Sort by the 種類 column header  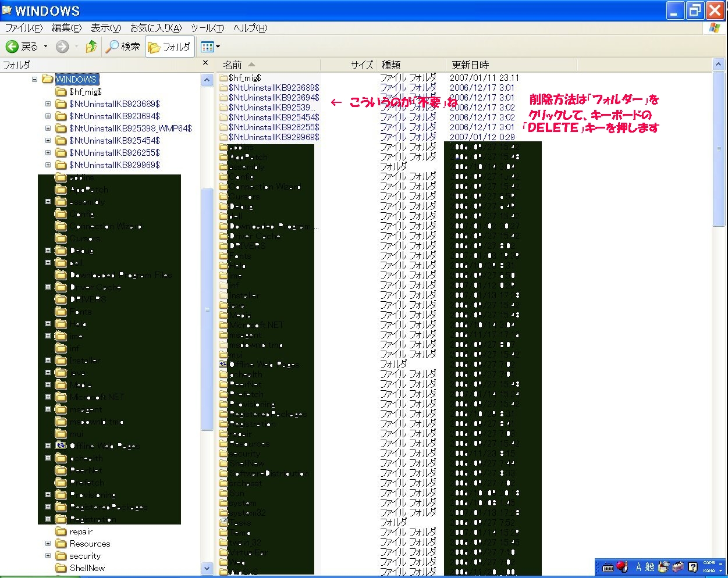coord(411,65)
